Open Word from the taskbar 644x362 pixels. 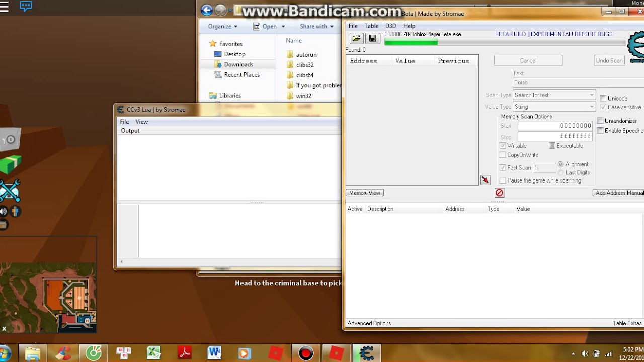coord(214,353)
